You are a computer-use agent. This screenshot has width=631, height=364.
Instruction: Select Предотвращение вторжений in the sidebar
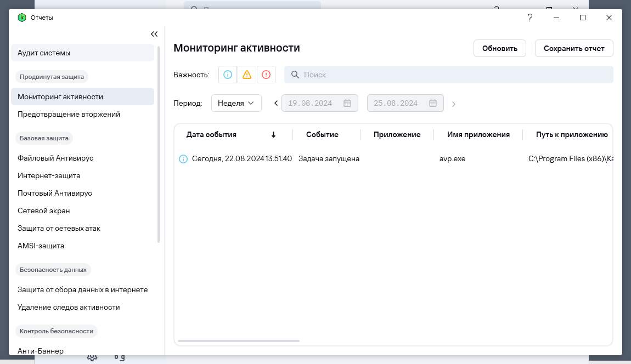pyautogui.click(x=69, y=114)
